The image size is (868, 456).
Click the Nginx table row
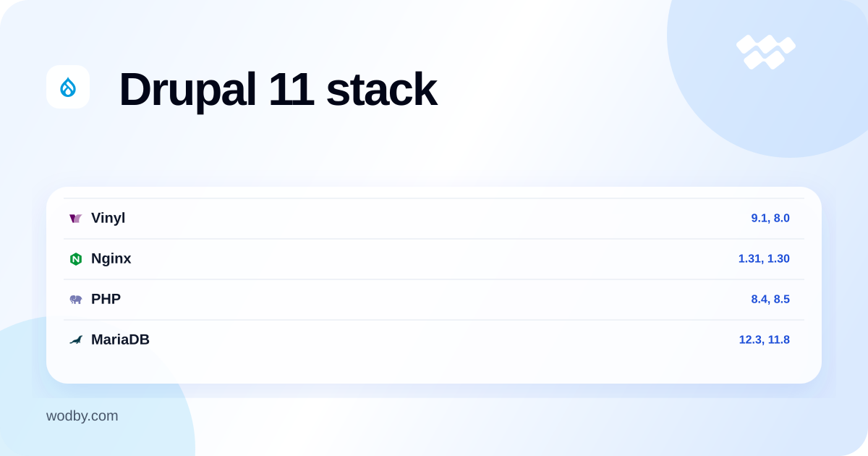[x=434, y=259]
